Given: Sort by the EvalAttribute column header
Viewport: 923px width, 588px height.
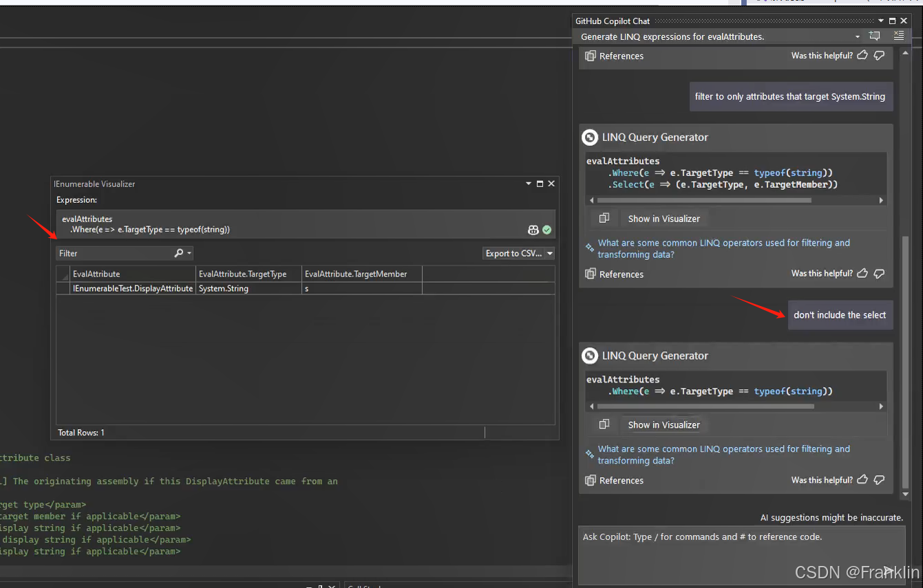Looking at the screenshot, I should pyautogui.click(x=133, y=274).
